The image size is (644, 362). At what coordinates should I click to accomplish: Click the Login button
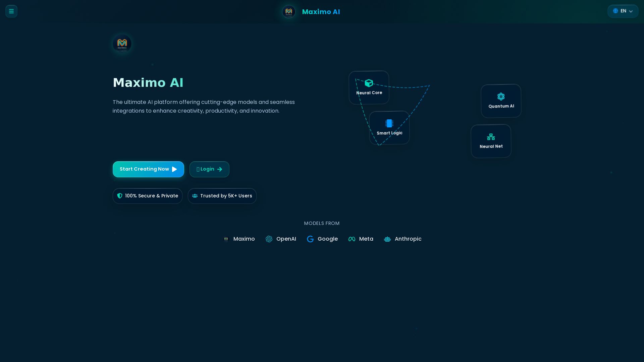(x=209, y=169)
